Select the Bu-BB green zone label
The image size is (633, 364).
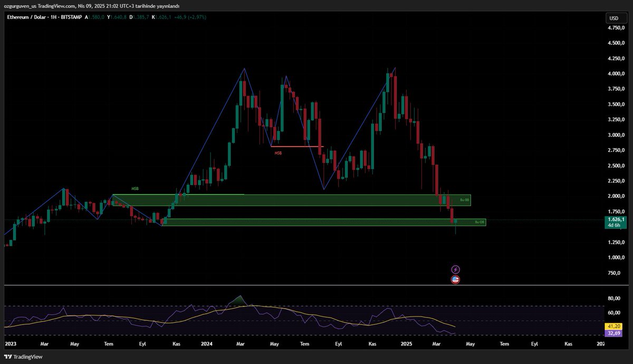(x=464, y=200)
